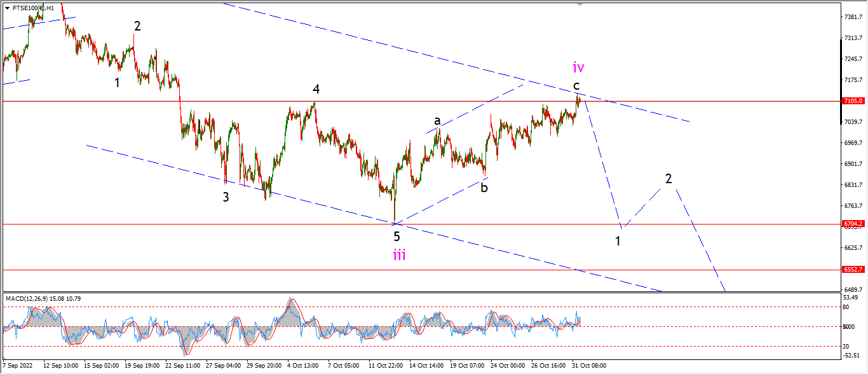Screen dimensions: 868x374
Task: Click the wave '3' label
Action: tap(226, 197)
